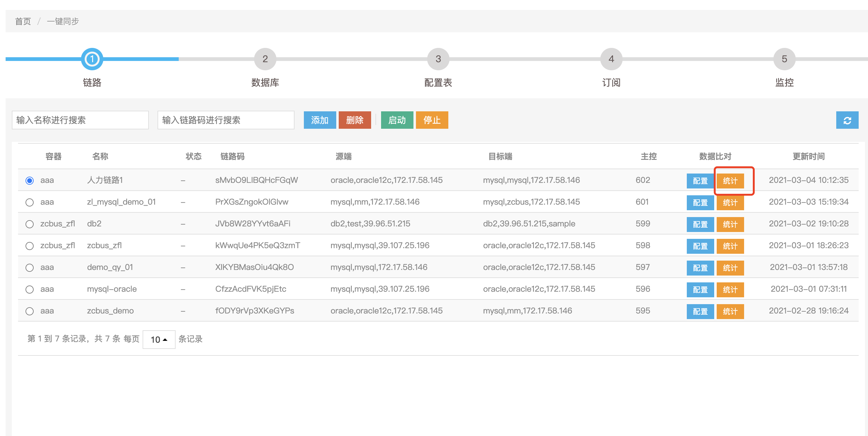This screenshot has width=868, height=436.
Task: Click 统计 for demo_qy_01 row
Action: pos(730,268)
